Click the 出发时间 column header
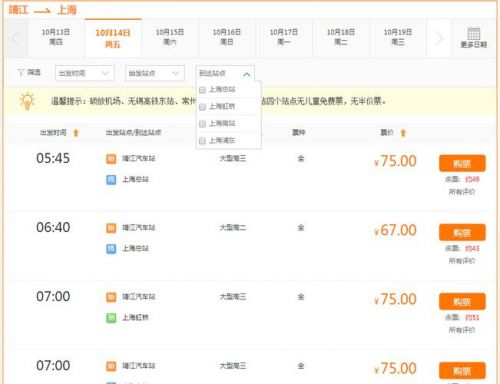500x384 pixels. tap(53, 133)
